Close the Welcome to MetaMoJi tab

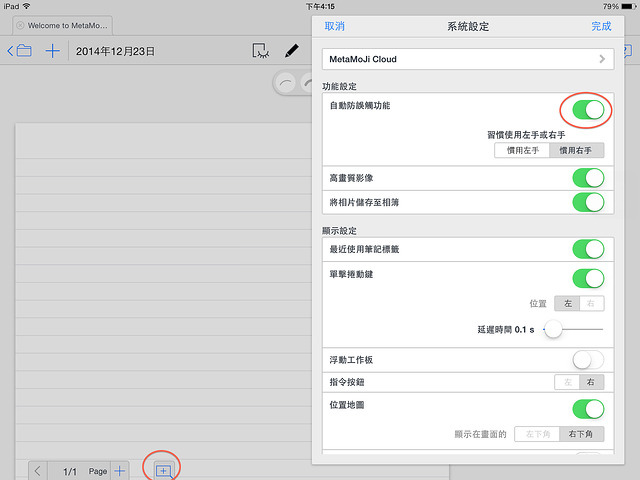tap(20, 25)
